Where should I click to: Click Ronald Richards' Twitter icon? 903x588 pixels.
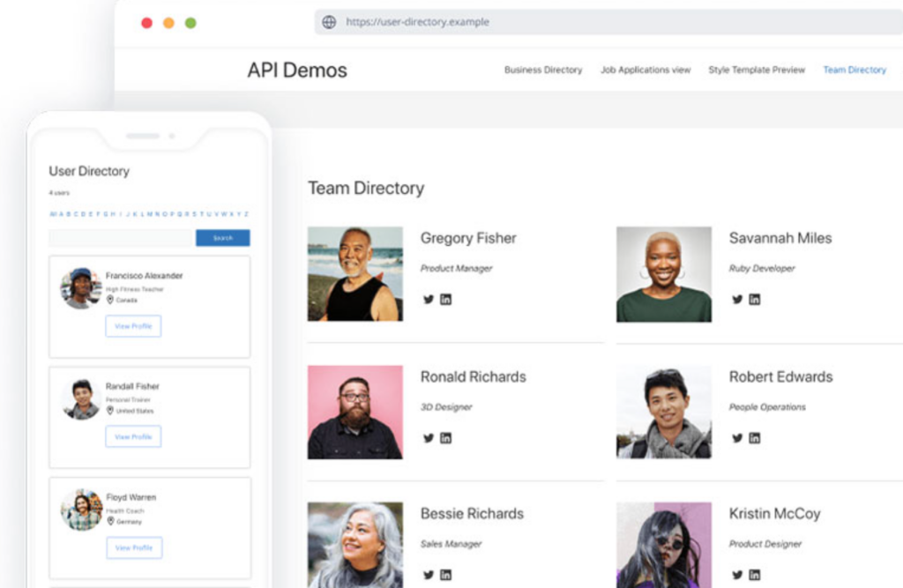tap(429, 438)
